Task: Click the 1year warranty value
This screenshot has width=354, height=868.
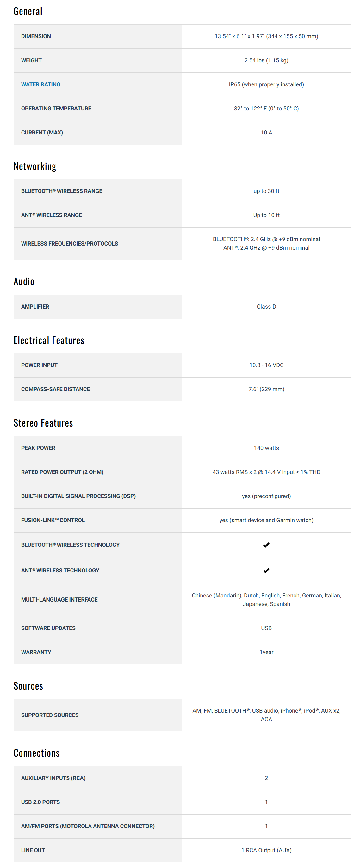Action: (x=266, y=653)
